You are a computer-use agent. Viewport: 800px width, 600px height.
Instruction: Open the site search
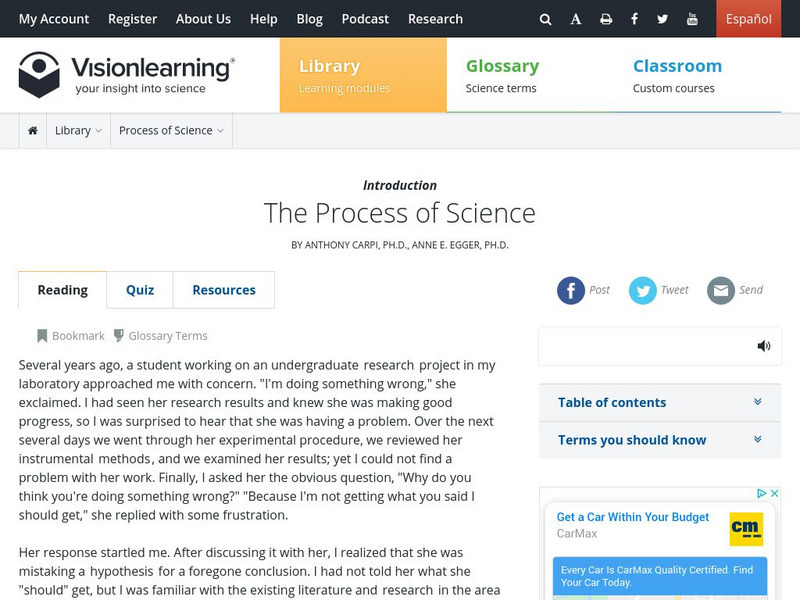click(546, 18)
